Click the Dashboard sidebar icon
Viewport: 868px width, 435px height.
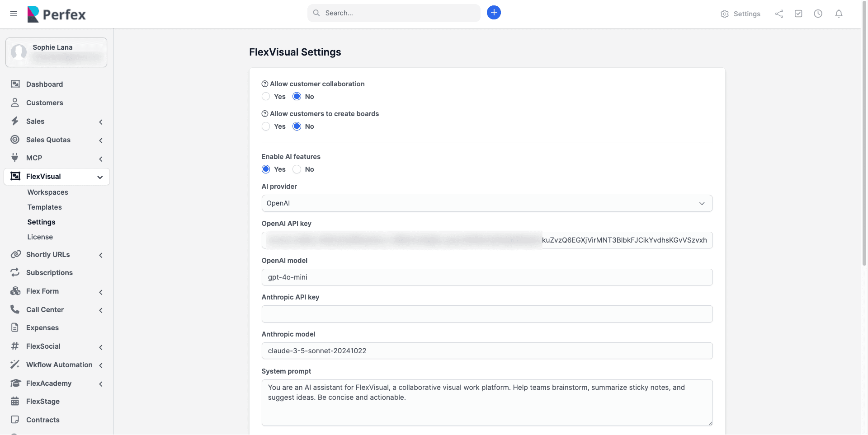[15, 84]
